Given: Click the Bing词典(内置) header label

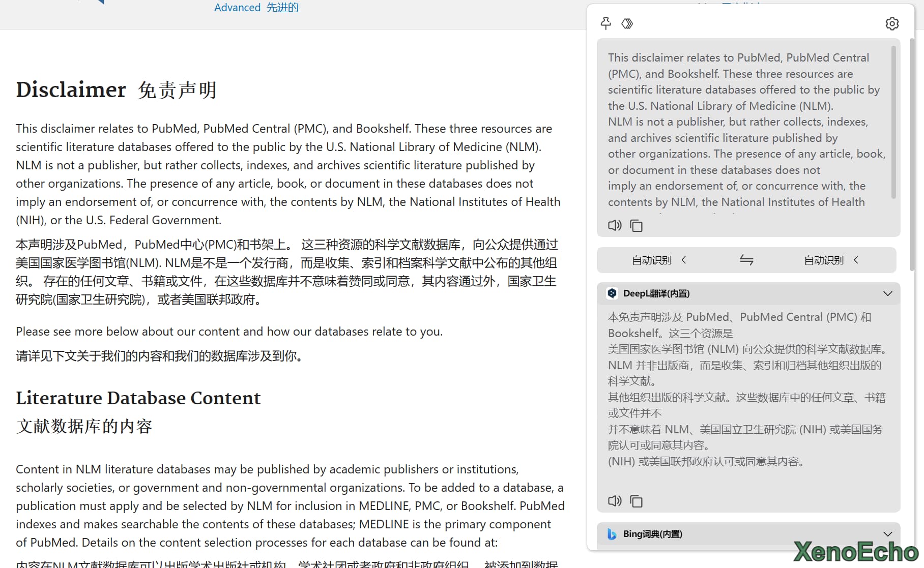Looking at the screenshot, I should [x=653, y=534].
